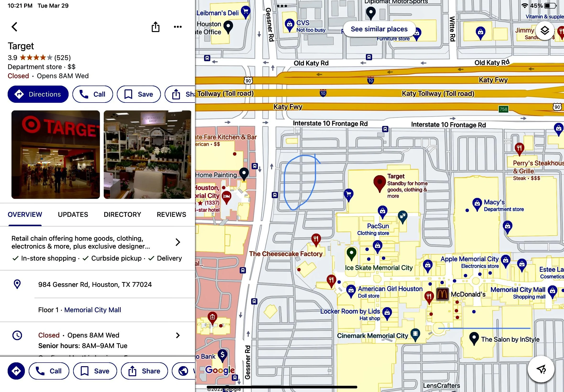
Task: Tap the Locker Room by Lids pin
Action: click(387, 314)
